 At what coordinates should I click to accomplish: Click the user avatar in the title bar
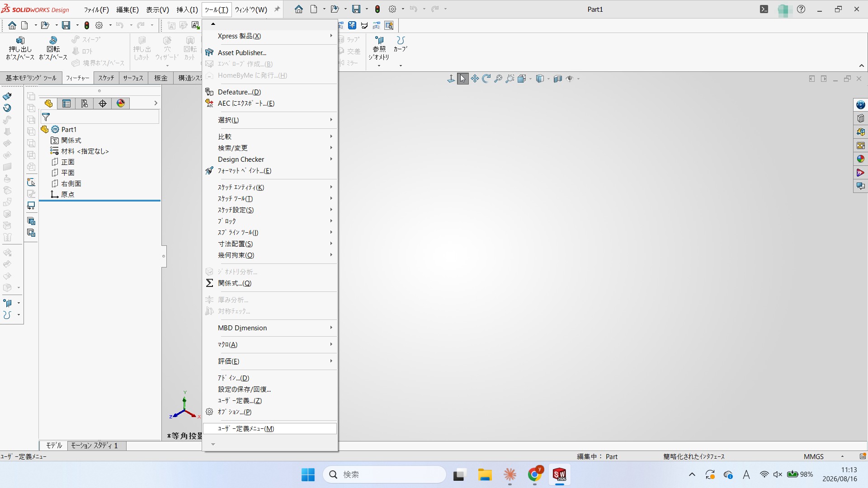click(784, 9)
